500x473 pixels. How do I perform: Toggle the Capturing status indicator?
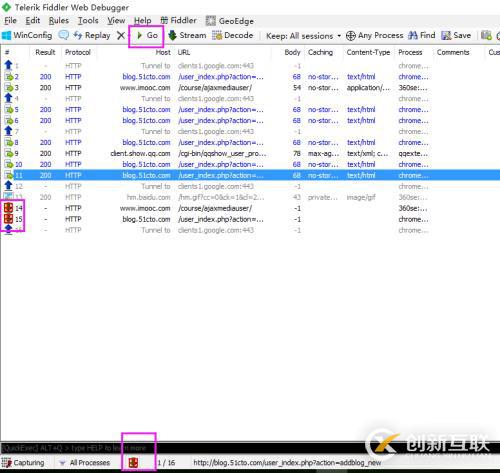pos(23,462)
